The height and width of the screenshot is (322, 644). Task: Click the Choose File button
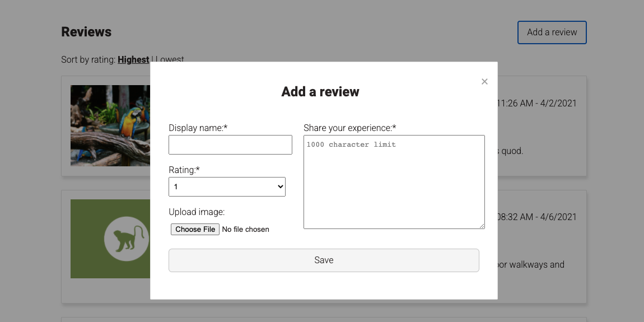(x=195, y=229)
